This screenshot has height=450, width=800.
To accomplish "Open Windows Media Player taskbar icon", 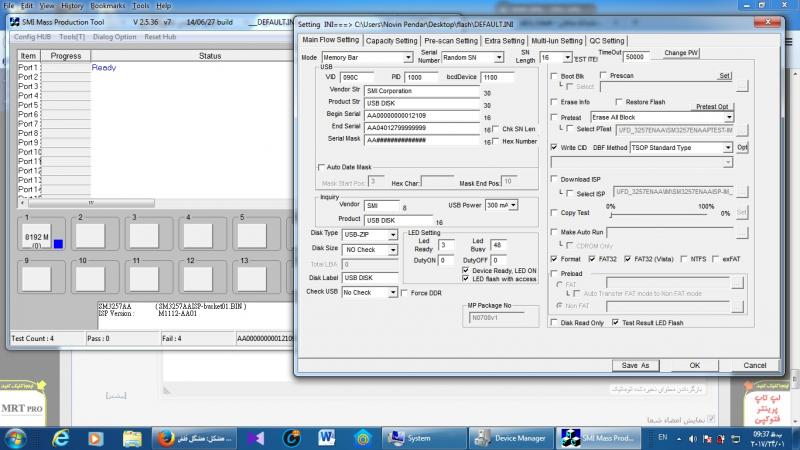I will [x=95, y=439].
